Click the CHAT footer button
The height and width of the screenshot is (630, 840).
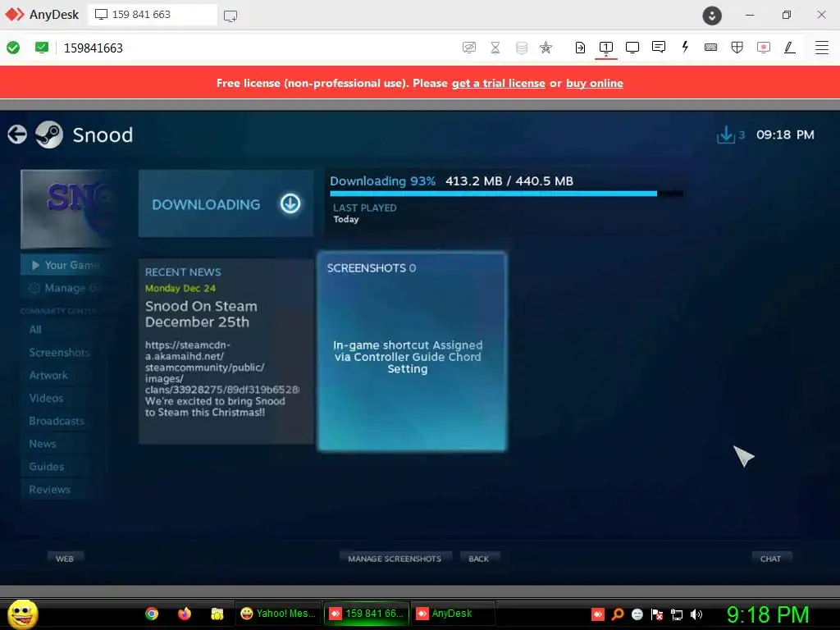[770, 558]
